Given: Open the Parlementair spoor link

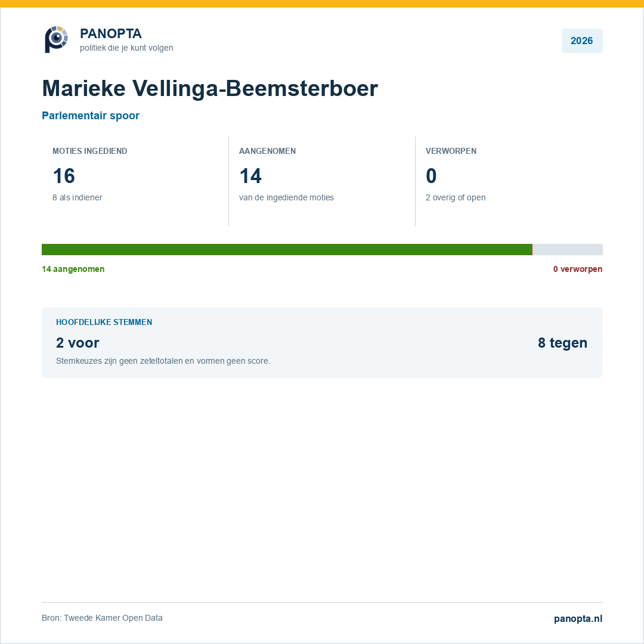Looking at the screenshot, I should click(91, 116).
